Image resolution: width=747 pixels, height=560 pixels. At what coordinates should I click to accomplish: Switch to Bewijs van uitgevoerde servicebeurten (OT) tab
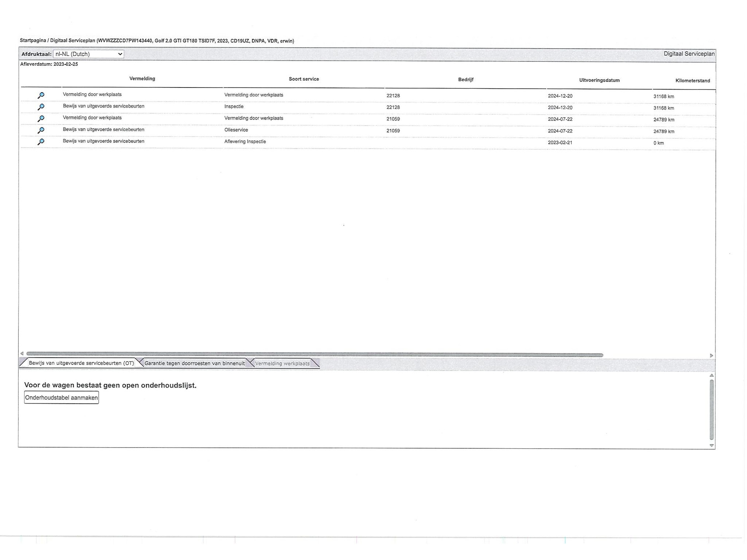[81, 363]
